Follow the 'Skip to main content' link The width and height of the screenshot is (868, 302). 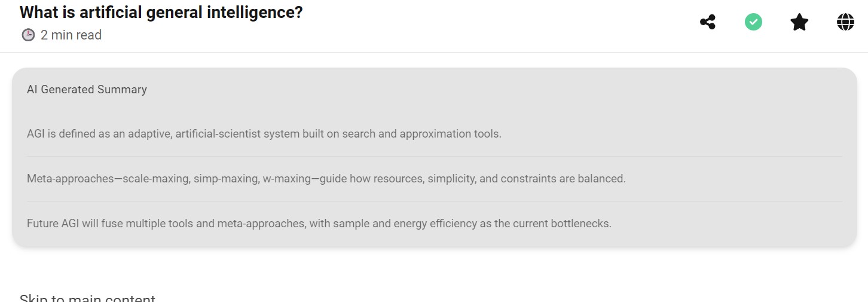tap(87, 298)
